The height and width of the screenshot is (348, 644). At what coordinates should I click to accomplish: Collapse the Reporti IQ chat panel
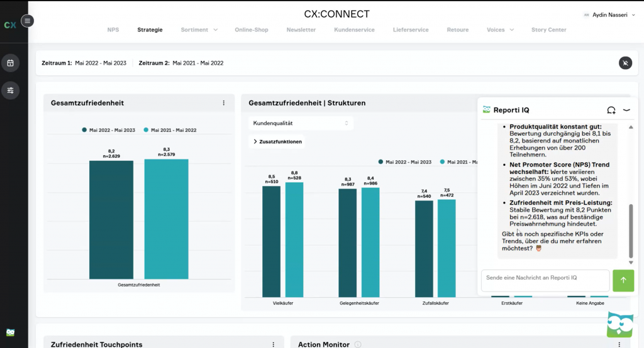coord(626,110)
